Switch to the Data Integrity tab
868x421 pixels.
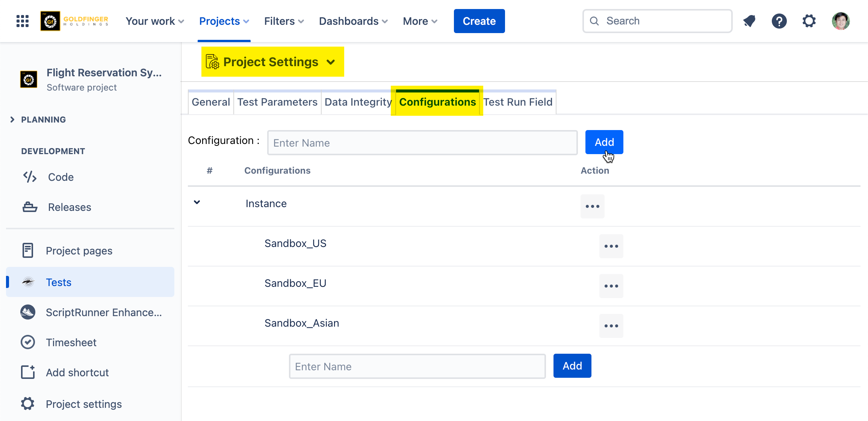coord(358,102)
